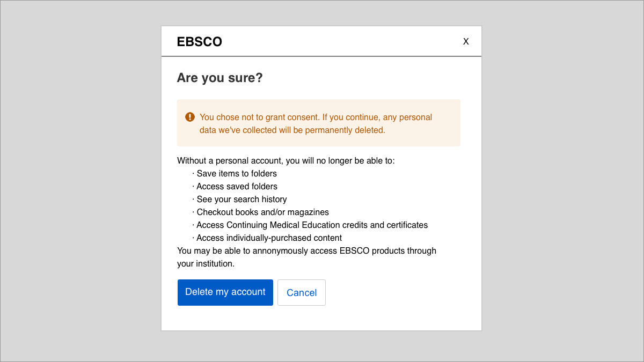Image resolution: width=644 pixels, height=362 pixels.
Task: Click the Continuing Medical Education credits item
Action: click(x=310, y=225)
